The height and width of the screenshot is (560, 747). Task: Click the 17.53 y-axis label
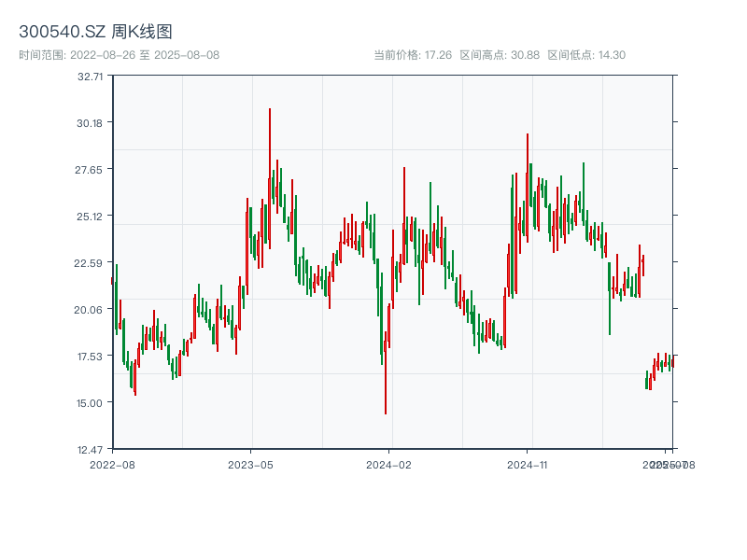tap(90, 357)
